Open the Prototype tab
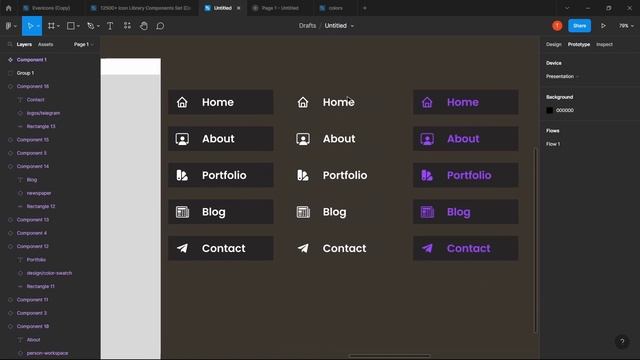 pos(579,44)
